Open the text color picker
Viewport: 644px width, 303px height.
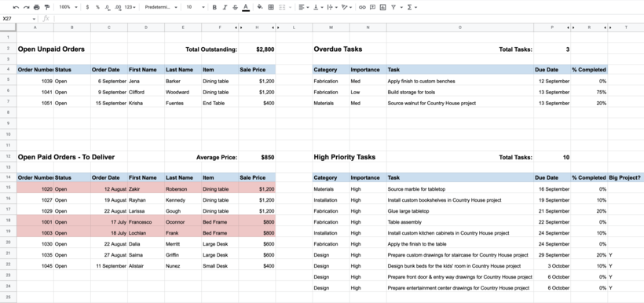(x=246, y=7)
